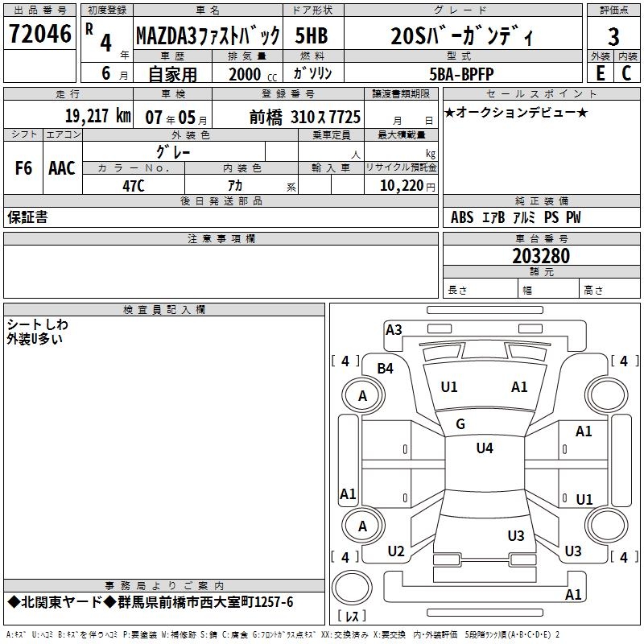
Task: Select the overall evaluation score 3
Action: tap(613, 36)
